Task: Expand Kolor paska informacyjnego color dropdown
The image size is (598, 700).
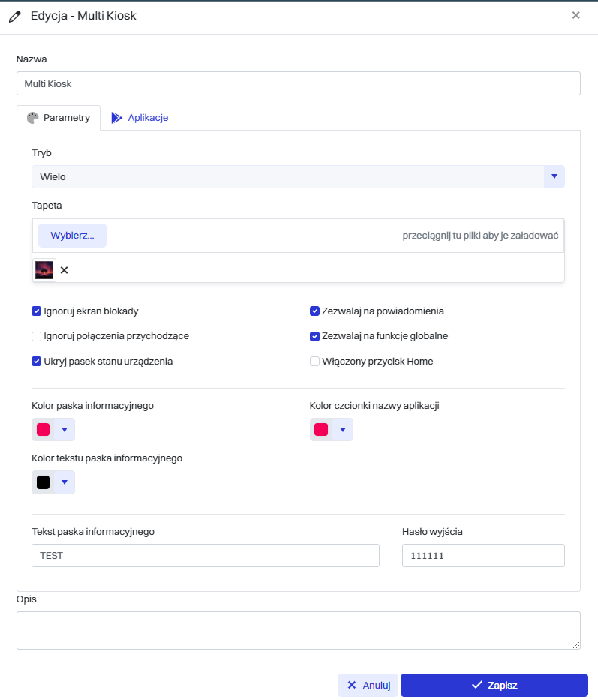Action: pyautogui.click(x=65, y=430)
